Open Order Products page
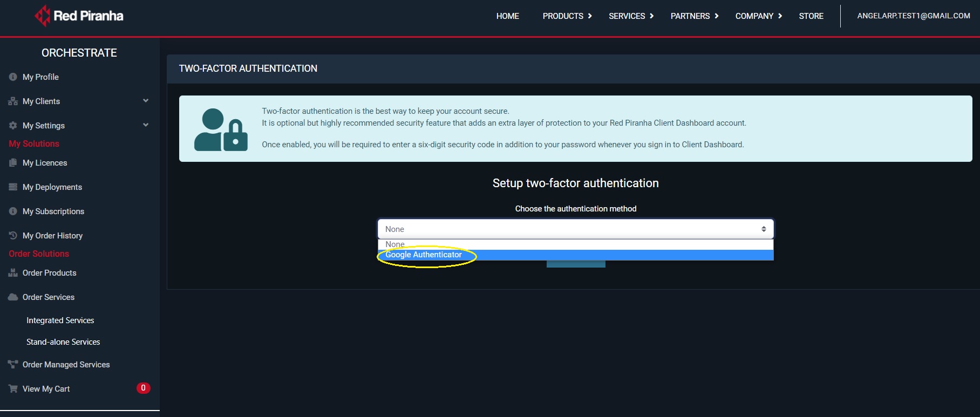Image resolution: width=980 pixels, height=417 pixels. [x=49, y=273]
